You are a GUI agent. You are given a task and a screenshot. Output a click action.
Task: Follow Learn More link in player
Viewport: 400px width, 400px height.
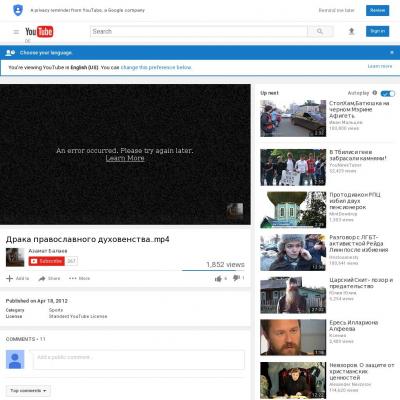tap(125, 158)
